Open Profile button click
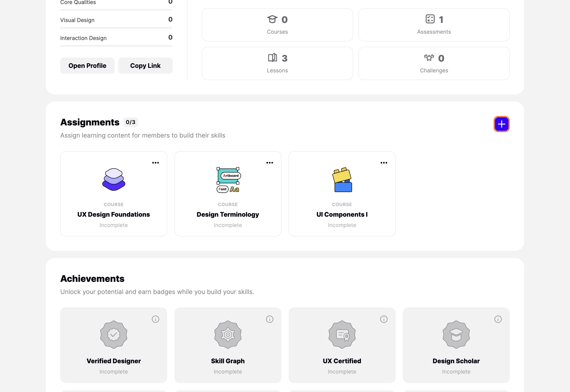 click(x=87, y=66)
